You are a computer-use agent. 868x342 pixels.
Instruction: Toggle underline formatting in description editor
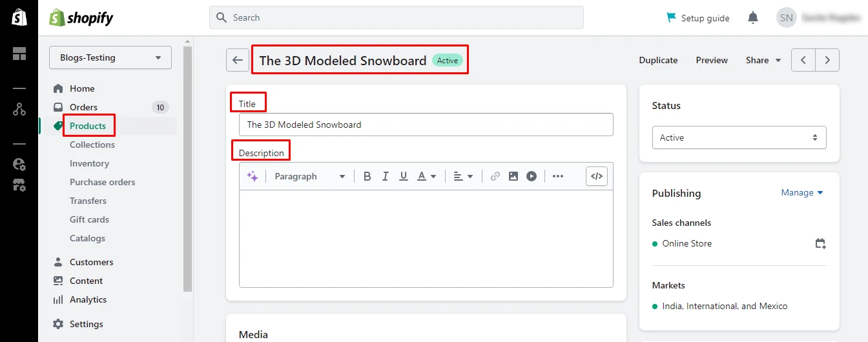(404, 176)
